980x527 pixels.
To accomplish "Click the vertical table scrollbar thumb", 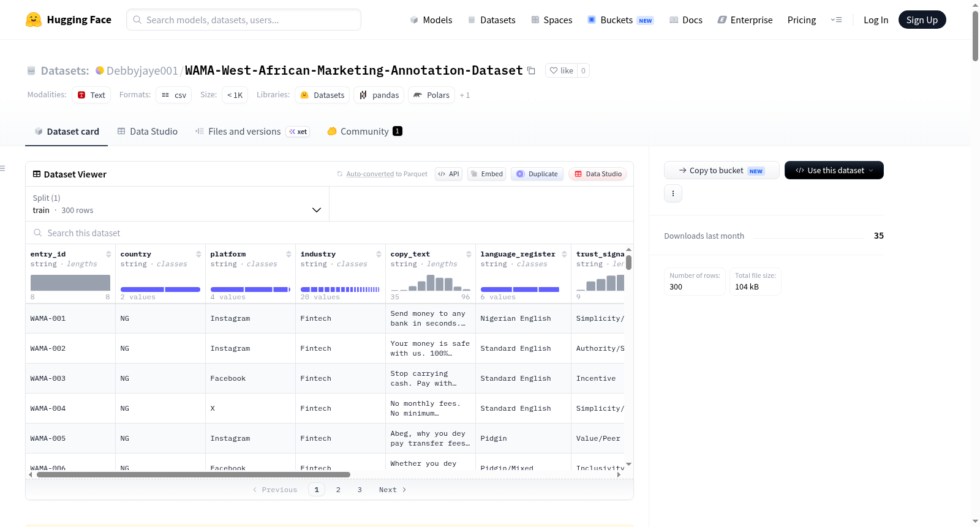I will 628,263.
